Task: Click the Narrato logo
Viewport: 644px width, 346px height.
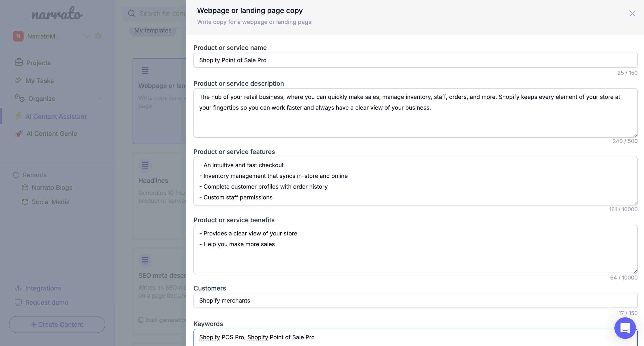Action: 57,13
